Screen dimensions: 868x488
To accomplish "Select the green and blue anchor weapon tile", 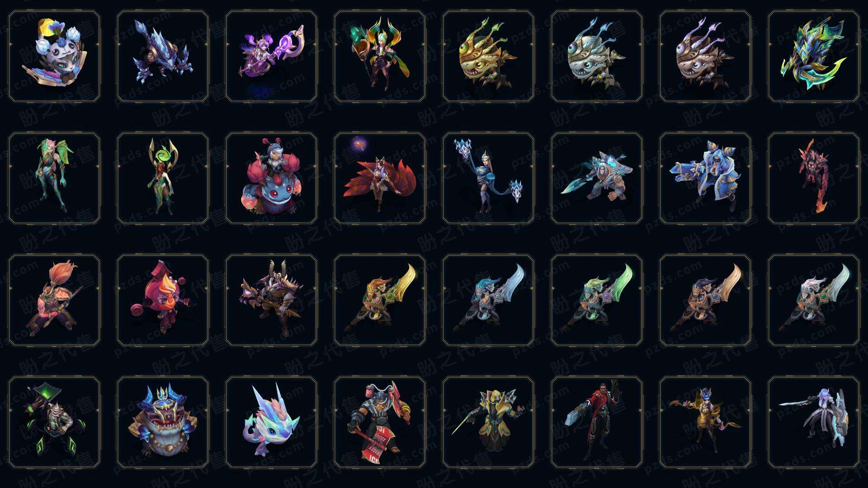I will 814,56.
